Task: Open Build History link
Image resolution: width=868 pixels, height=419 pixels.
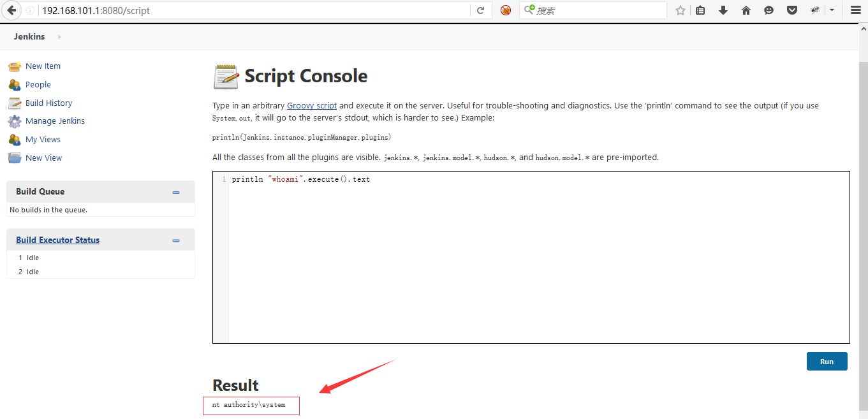Action: 48,103
